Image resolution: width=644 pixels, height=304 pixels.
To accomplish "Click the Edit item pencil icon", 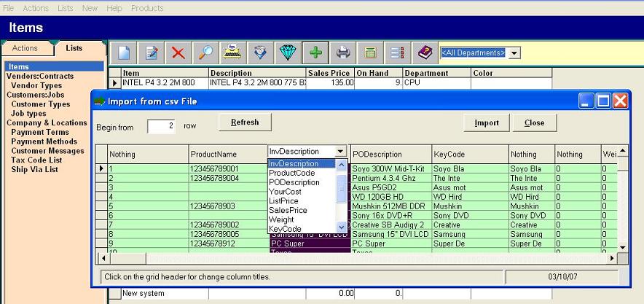I will tap(151, 52).
